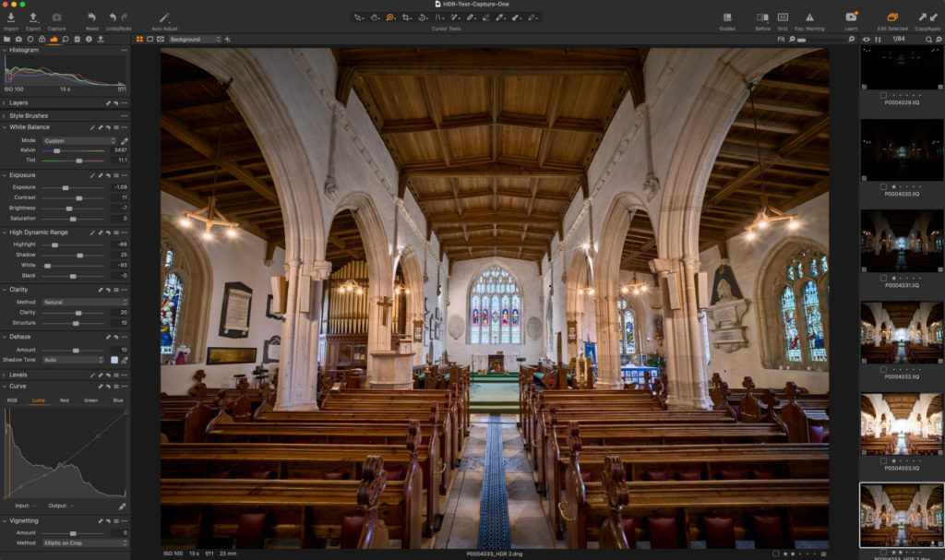Select the Crop cursor tool
945x560 pixels.
pyautogui.click(x=407, y=18)
